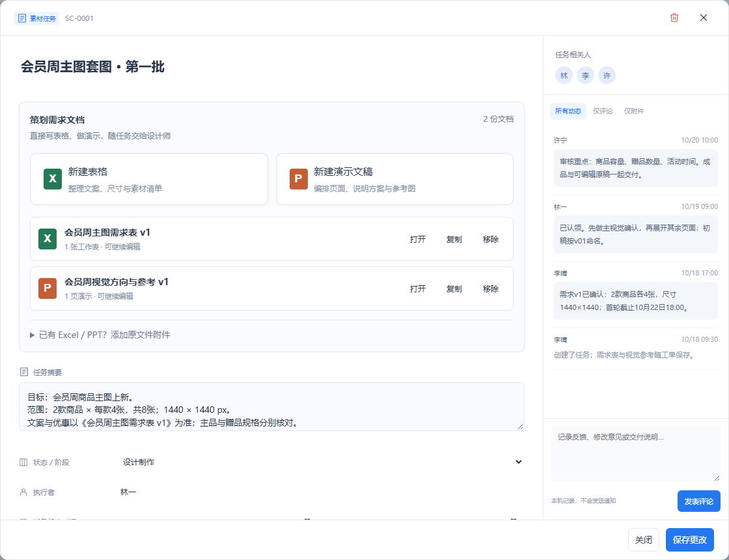Open 会员周主图需求表 v1 via 打开
729x560 pixels.
click(417, 239)
